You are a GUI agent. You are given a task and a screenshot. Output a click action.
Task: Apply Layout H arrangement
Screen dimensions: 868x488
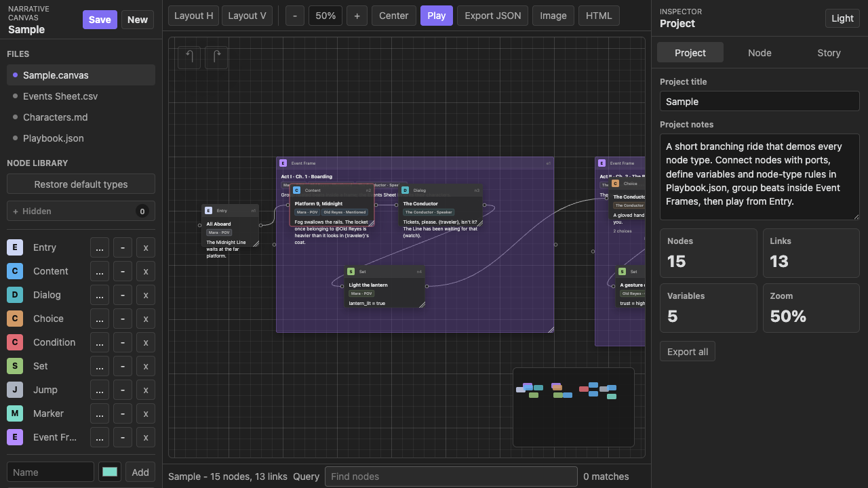click(193, 16)
